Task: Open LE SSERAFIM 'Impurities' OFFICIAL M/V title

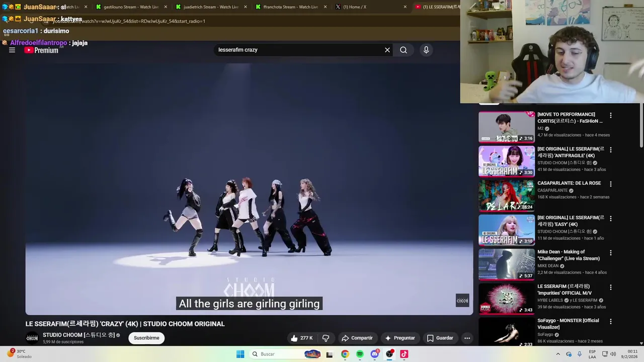Action: [x=565, y=290]
